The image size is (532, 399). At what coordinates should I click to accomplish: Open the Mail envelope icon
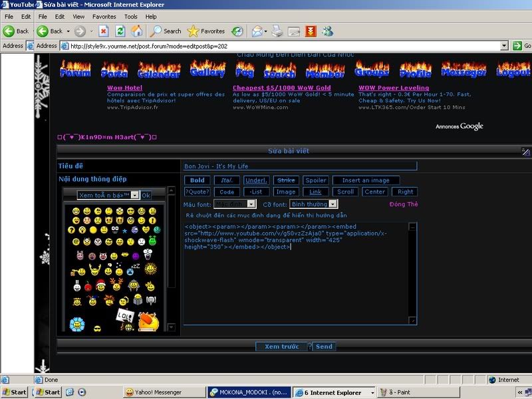coord(257,31)
